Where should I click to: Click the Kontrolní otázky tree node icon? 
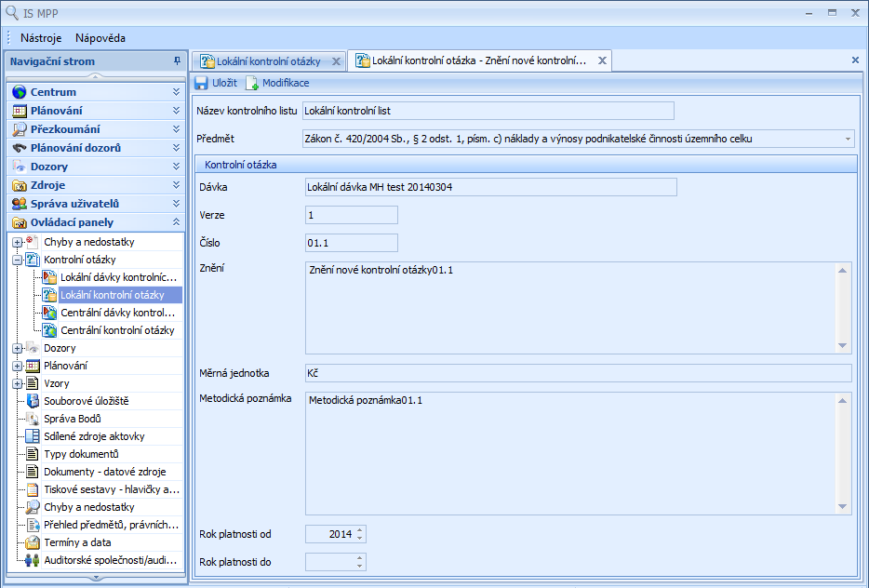click(x=33, y=260)
